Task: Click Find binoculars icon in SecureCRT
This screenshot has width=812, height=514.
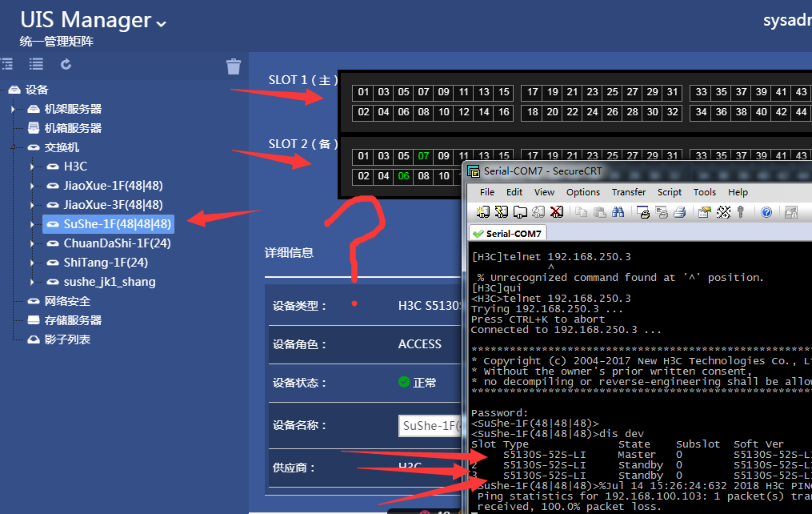Action: [x=618, y=212]
